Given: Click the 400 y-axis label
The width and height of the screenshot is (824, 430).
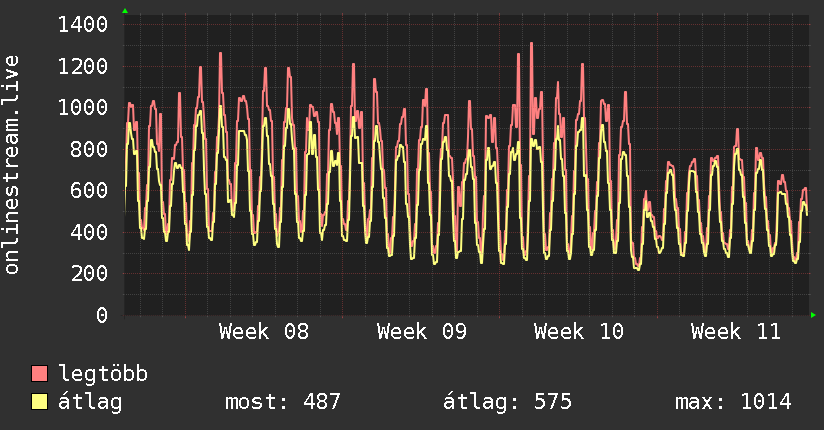Looking at the screenshot, I should pos(89,232).
